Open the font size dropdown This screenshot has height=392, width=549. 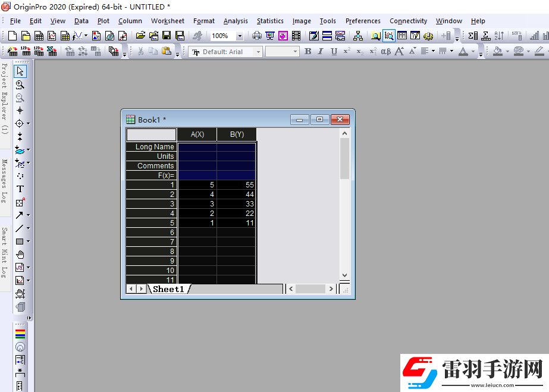point(295,52)
